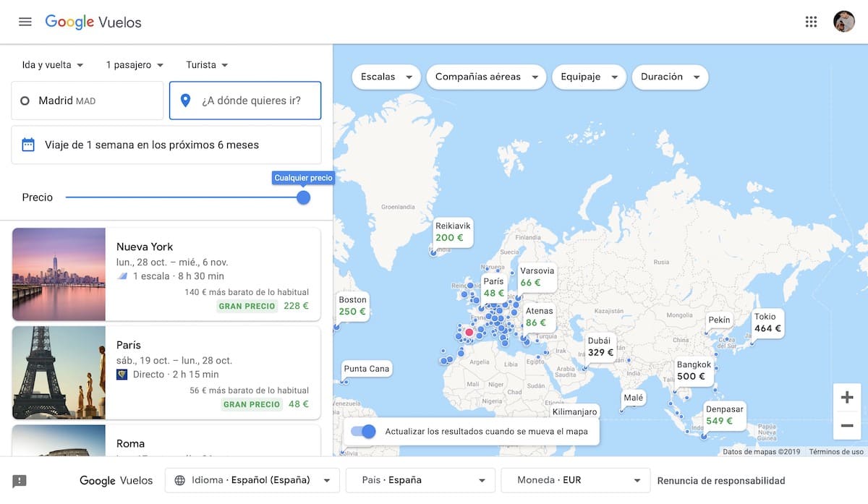The image size is (868, 504).
Task: Open the Escalas filter
Action: (387, 77)
